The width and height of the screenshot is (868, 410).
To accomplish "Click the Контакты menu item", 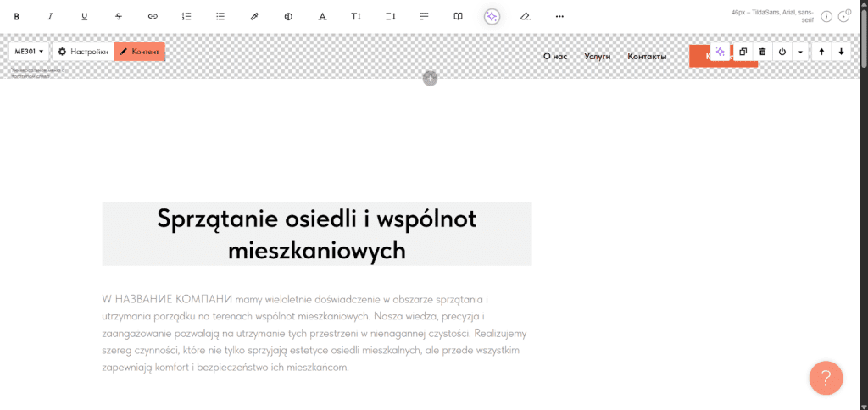I will click(x=647, y=57).
